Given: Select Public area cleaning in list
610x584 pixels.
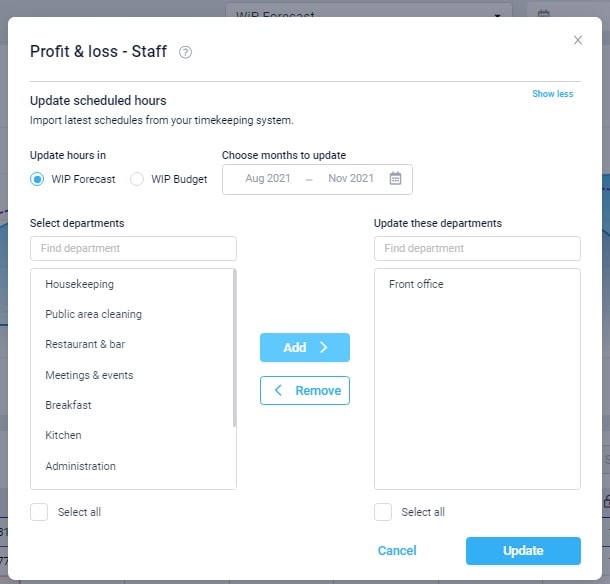Looking at the screenshot, I should (x=94, y=314).
